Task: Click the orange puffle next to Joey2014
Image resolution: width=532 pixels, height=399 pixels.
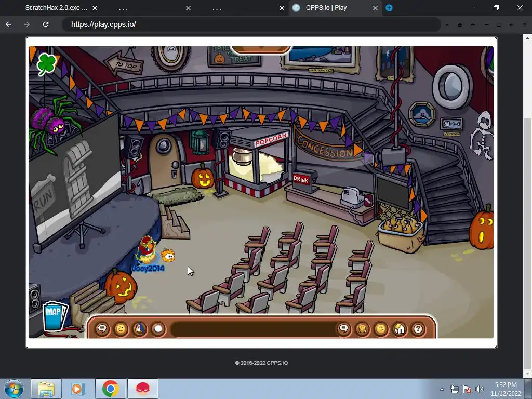Action: pos(168,256)
